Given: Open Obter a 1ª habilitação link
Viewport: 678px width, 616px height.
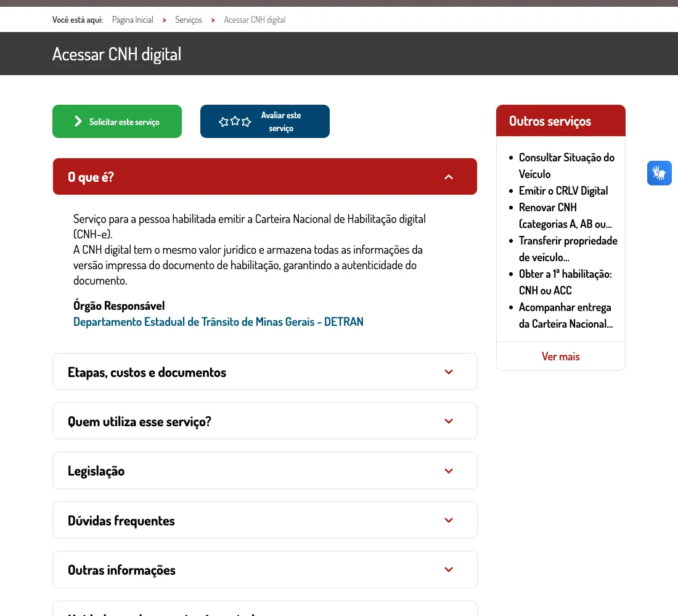Looking at the screenshot, I should 566,282.
